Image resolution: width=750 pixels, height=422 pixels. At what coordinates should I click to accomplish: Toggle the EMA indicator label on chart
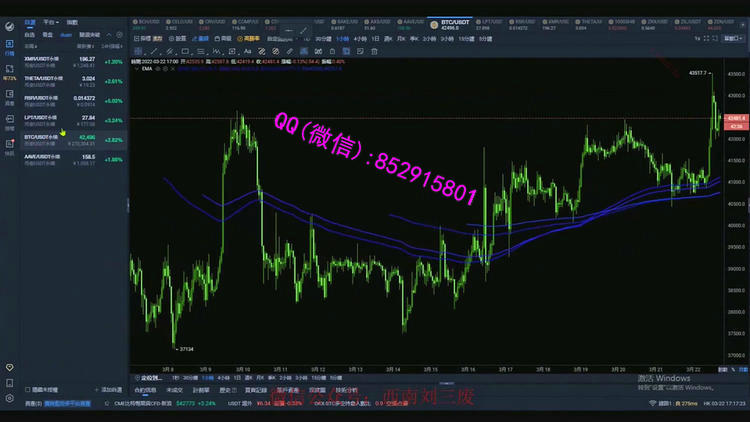(x=147, y=67)
